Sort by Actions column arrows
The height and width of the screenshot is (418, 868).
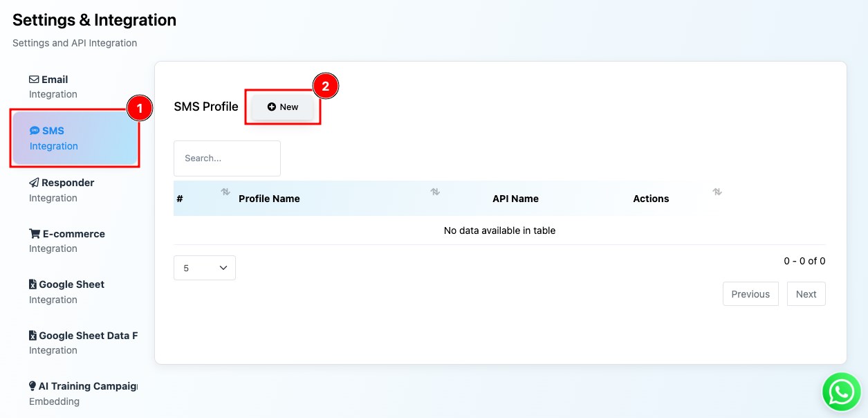(717, 192)
